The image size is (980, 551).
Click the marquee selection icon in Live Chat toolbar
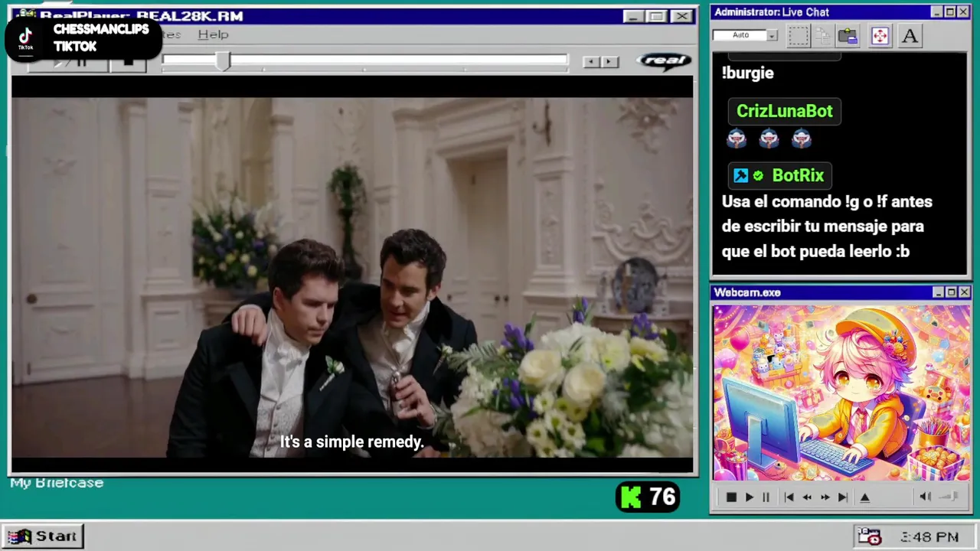tap(799, 35)
